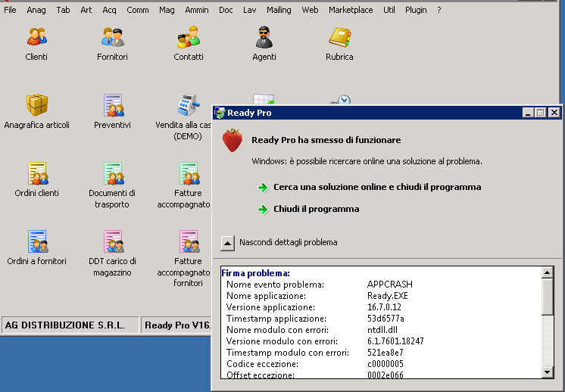Click the strawberry icon in crash dialog
Viewport: 565px width, 392px height.
tap(233, 140)
